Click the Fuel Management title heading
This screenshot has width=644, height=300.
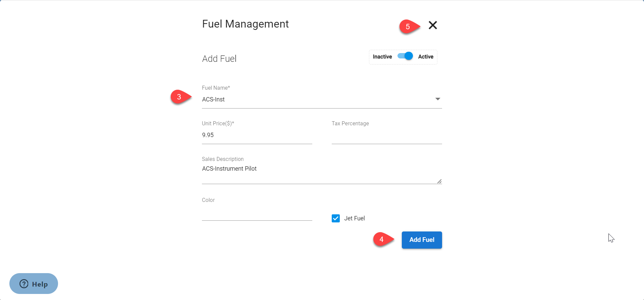point(245,24)
